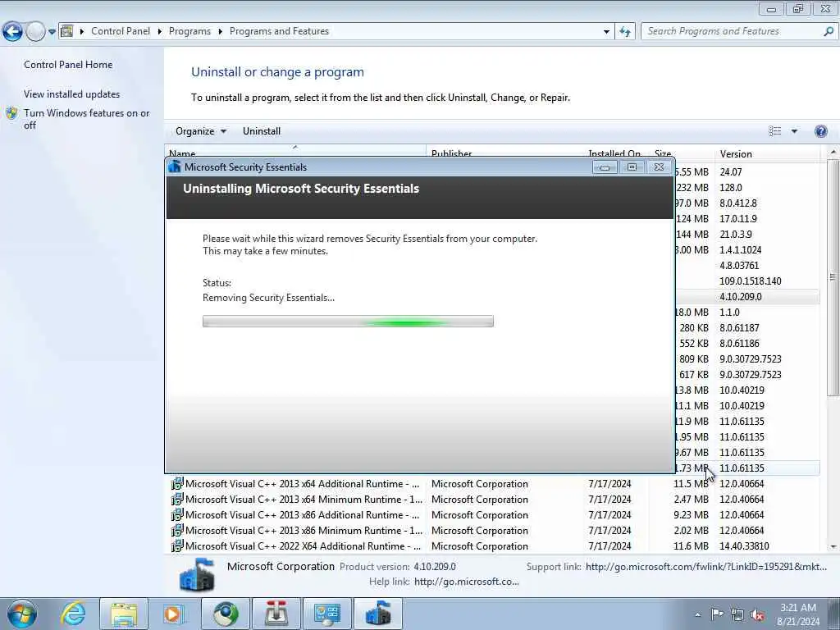The width and height of the screenshot is (840, 630).
Task: Show hidden tray icons arrow
Action: point(697,614)
